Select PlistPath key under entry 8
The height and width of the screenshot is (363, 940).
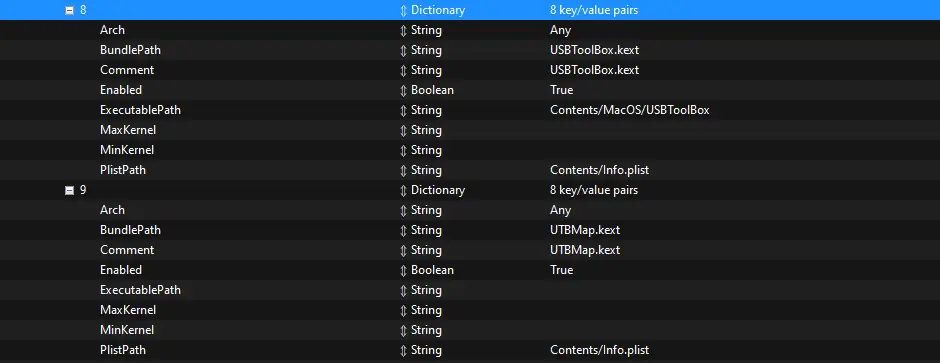point(123,170)
